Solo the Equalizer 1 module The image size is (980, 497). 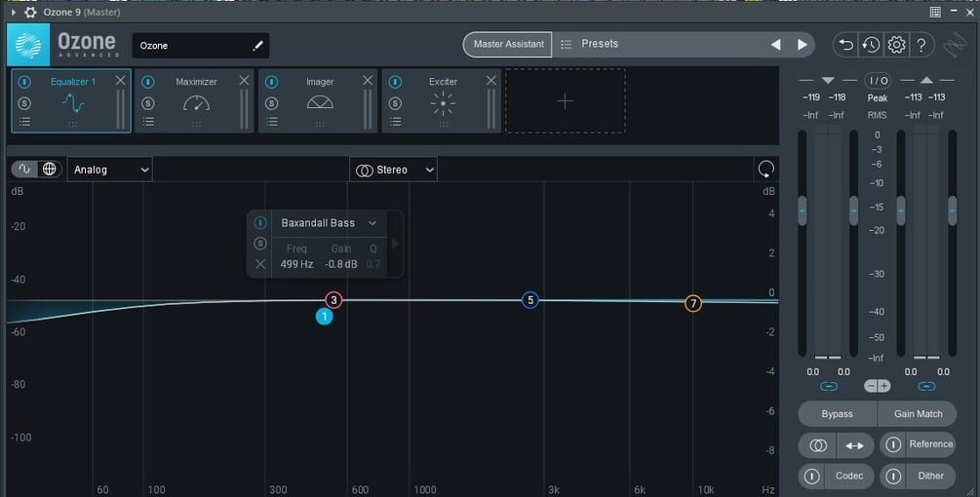coord(24,103)
